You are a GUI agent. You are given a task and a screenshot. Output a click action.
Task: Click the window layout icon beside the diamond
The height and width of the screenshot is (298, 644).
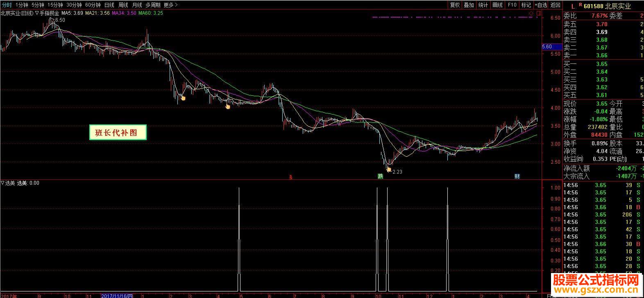point(538,14)
